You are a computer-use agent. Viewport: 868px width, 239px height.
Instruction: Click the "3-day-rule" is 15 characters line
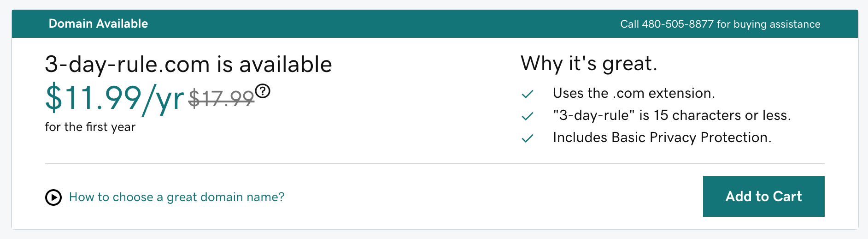pyautogui.click(x=672, y=115)
